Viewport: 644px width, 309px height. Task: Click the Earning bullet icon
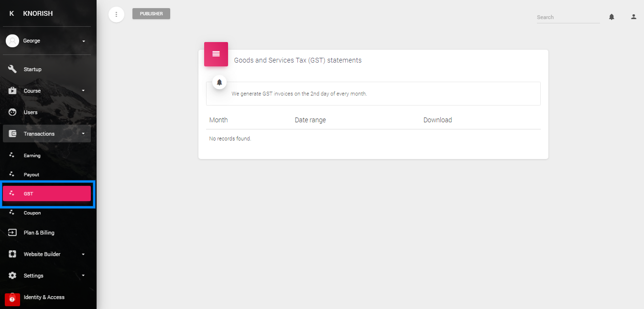[x=12, y=155]
